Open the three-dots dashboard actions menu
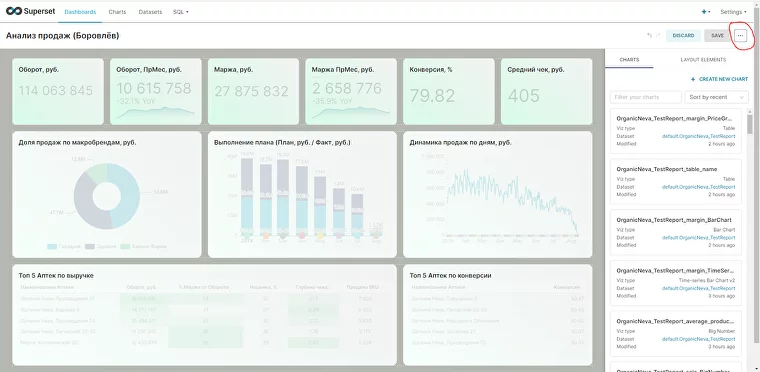The height and width of the screenshot is (372, 760). [740, 35]
